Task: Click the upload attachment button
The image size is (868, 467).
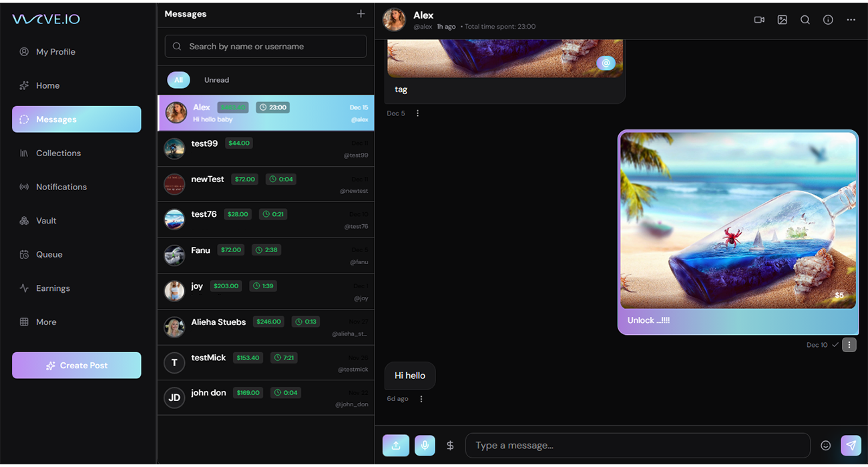Action: tap(396, 446)
